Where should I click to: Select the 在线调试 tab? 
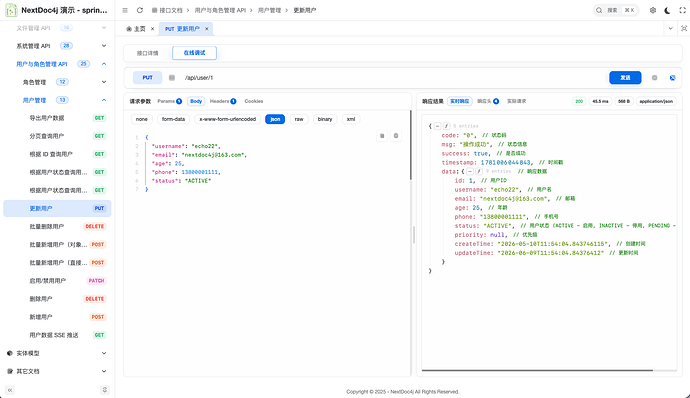(194, 53)
